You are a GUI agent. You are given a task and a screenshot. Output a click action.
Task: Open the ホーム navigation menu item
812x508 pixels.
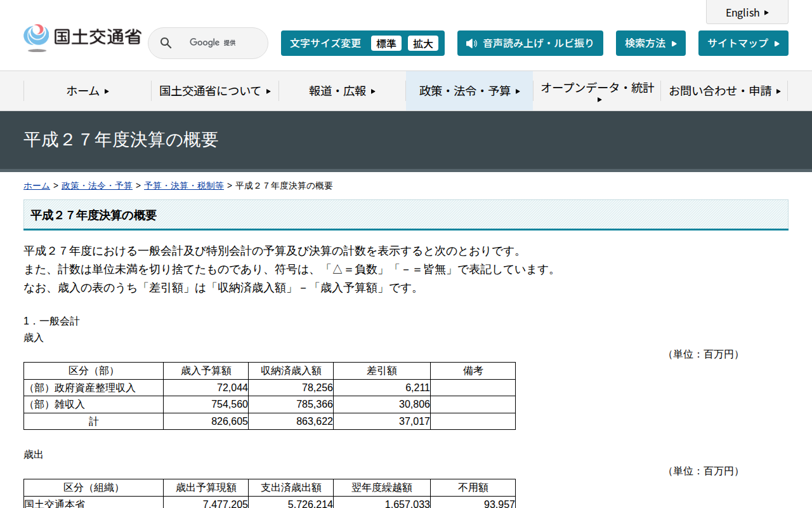tap(88, 91)
